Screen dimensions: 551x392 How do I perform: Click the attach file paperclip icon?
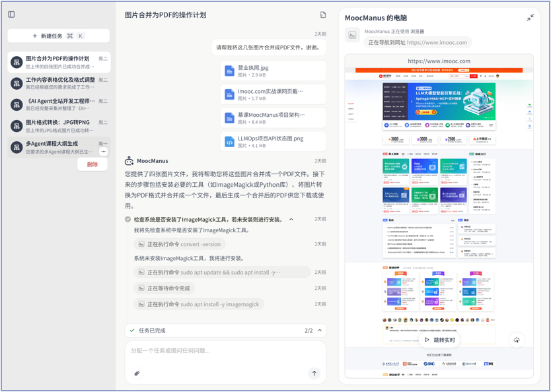click(x=137, y=374)
